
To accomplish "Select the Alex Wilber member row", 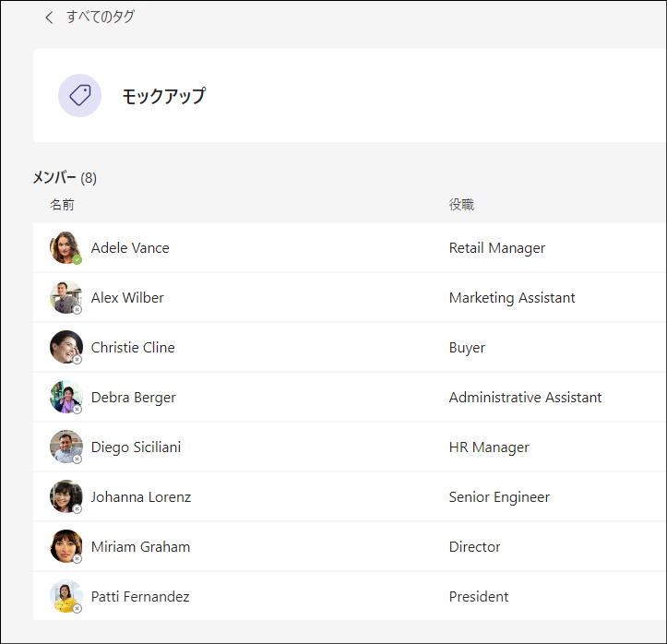I will click(x=350, y=297).
